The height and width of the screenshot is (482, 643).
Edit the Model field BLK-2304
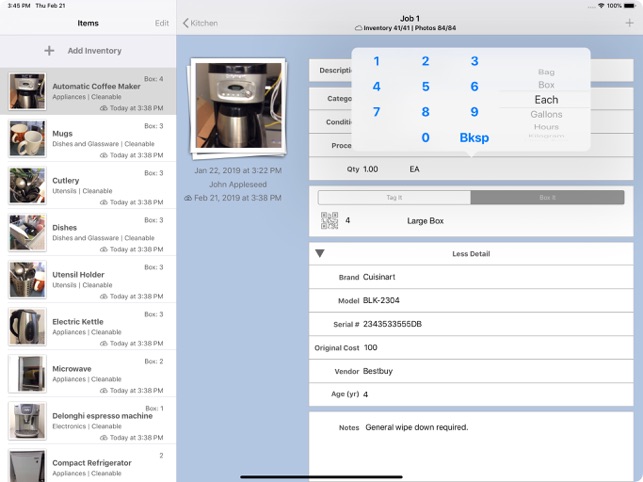[x=471, y=300]
